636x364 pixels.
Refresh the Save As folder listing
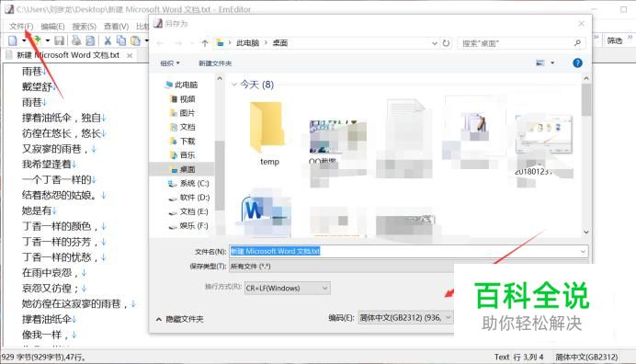[446, 43]
